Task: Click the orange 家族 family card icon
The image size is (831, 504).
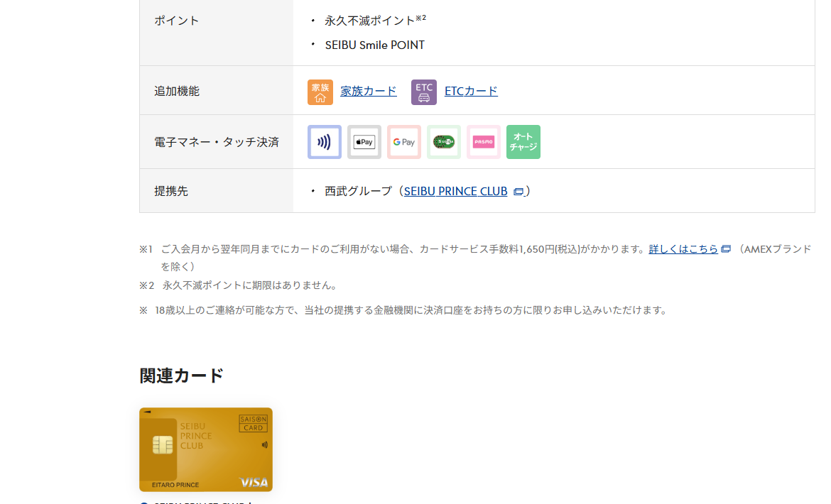Action: pyautogui.click(x=320, y=92)
